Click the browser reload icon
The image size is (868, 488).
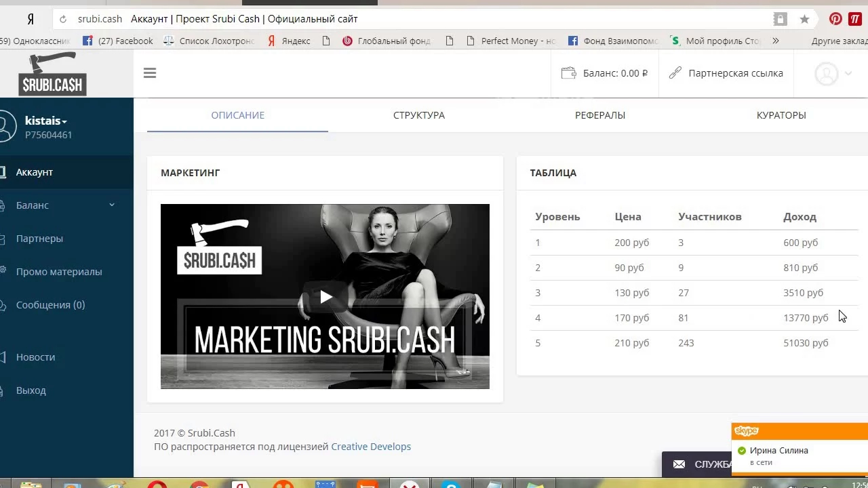tap(63, 19)
